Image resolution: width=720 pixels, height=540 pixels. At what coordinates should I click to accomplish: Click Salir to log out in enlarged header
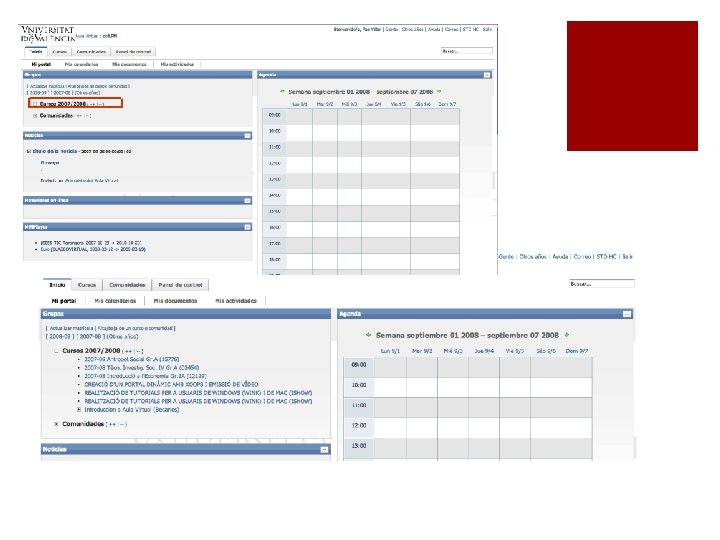coord(627,257)
